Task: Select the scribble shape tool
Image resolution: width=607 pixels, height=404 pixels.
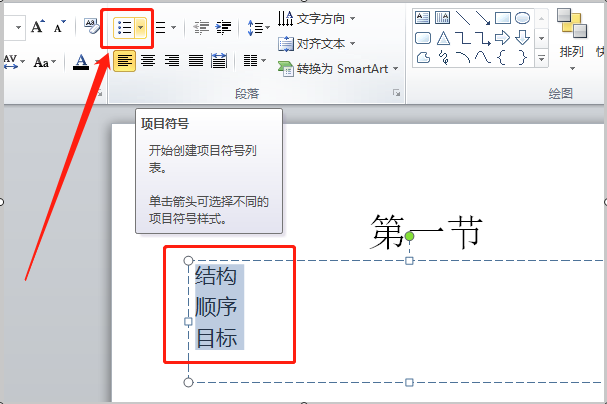Action: point(444,58)
